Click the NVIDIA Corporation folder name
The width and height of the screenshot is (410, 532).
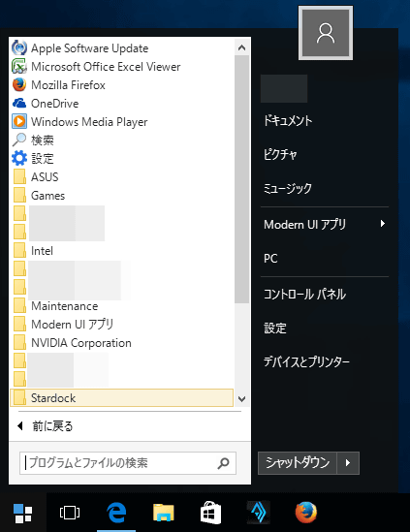pos(81,343)
